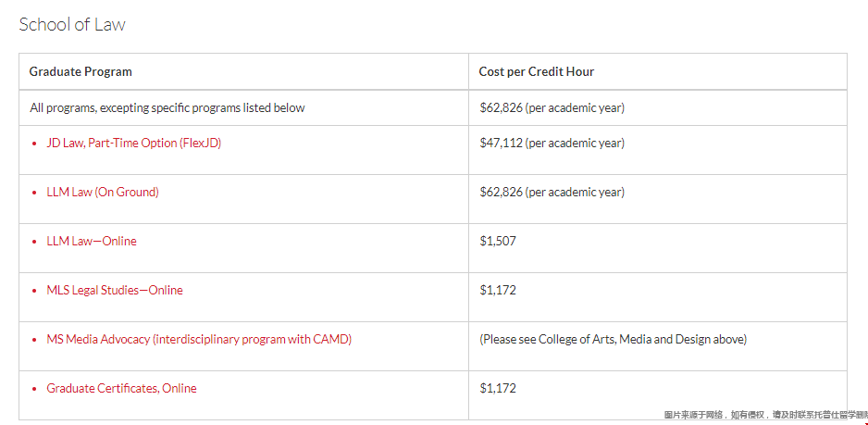Open the JD Law, Part-Time Option (FlexJD) link
Viewport: 868px width, 425px height.
click(134, 143)
